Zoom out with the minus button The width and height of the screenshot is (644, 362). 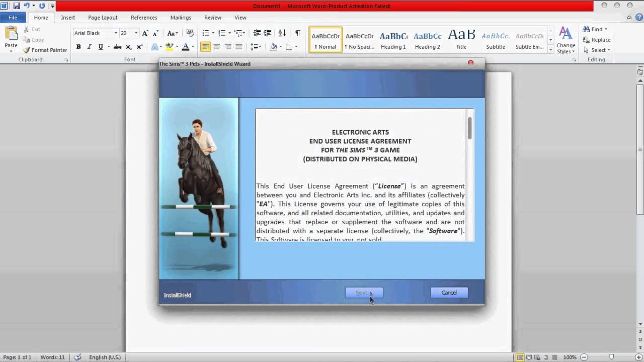[x=583, y=357]
